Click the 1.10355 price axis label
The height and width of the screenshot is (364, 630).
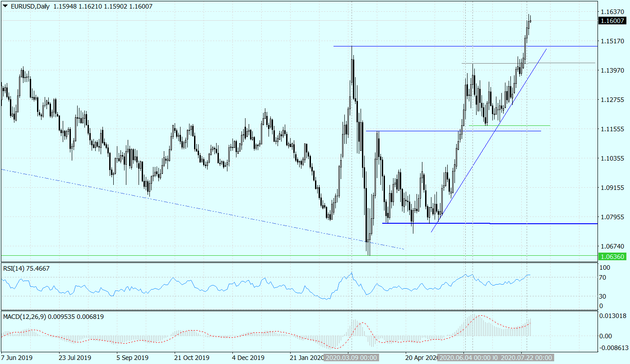click(613, 158)
